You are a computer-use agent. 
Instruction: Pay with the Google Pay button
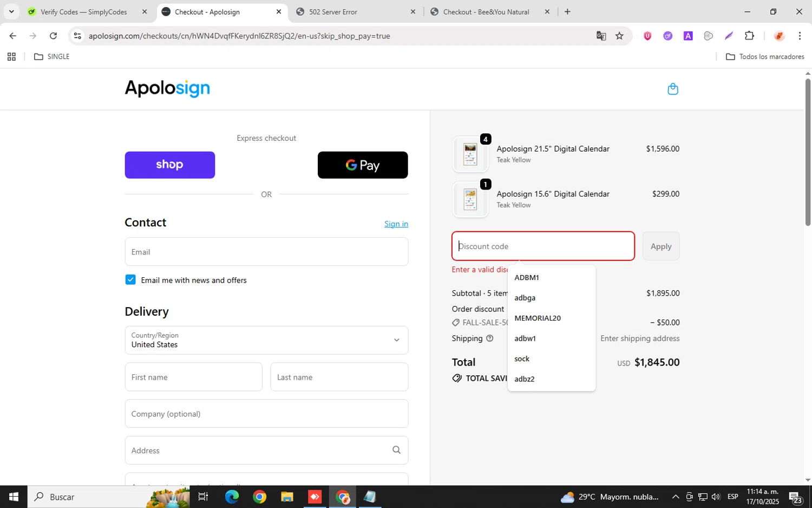click(363, 165)
